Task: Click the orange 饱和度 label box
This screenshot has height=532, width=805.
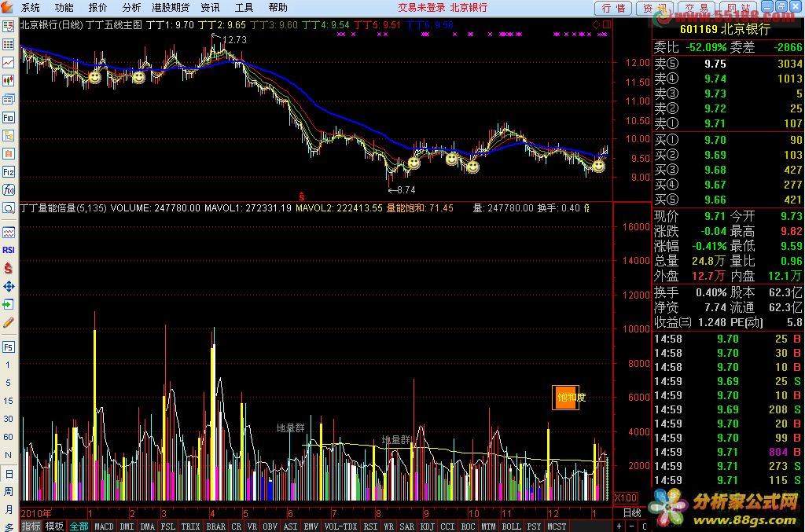Action: pyautogui.click(x=566, y=397)
